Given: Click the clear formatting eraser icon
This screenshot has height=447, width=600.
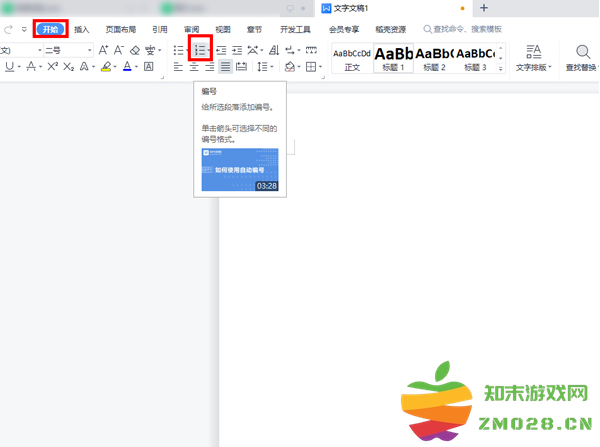Looking at the screenshot, I should pyautogui.click(x=135, y=50).
